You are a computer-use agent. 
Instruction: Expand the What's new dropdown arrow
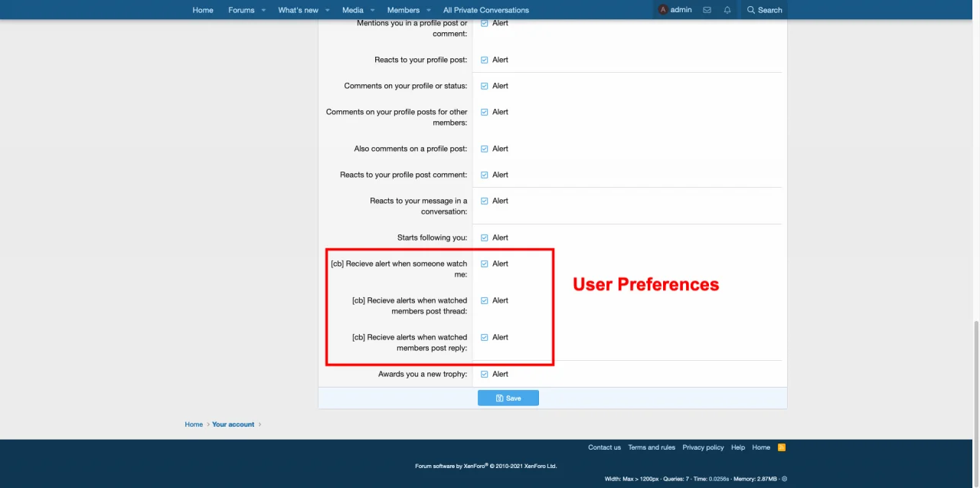327,10
